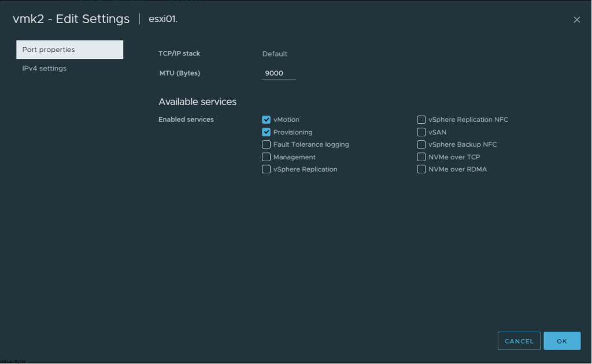Enable vSphere Replication NFC checkbox
This screenshot has width=592, height=364.
(x=421, y=120)
